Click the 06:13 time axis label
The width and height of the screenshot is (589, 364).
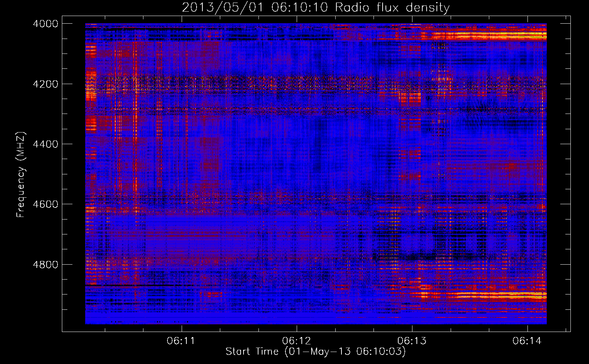tap(412, 341)
